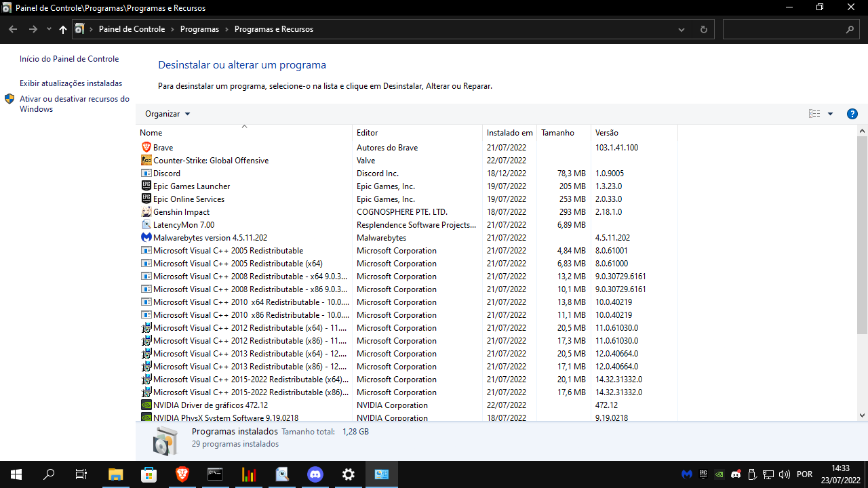Click Resplendence Software Projects publisher text
This screenshot has width=868, height=488.
tap(416, 224)
